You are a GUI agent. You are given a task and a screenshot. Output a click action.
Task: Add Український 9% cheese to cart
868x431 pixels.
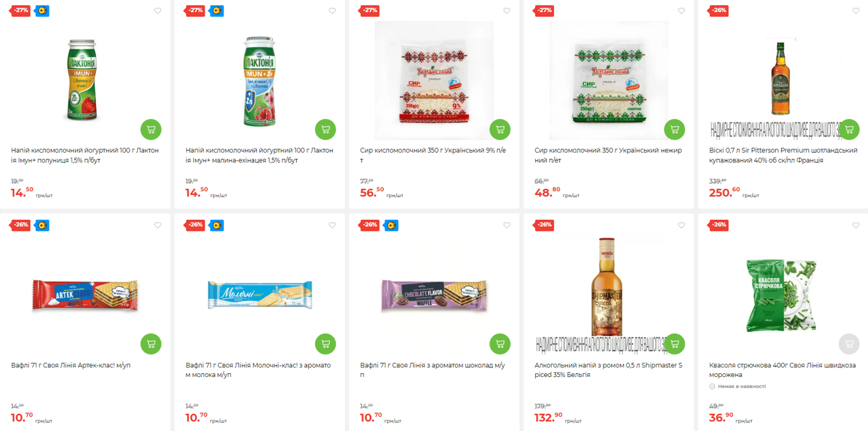pos(500,129)
